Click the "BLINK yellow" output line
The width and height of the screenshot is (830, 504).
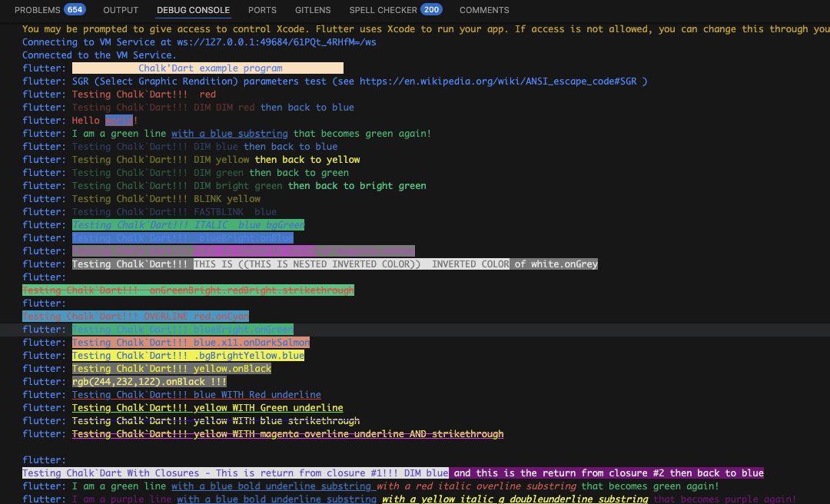pos(166,198)
